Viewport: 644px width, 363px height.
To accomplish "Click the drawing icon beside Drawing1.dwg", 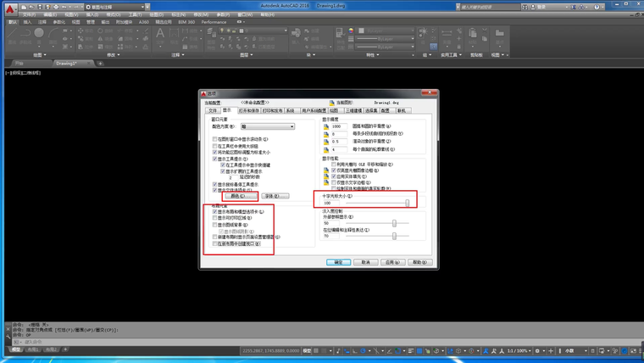I will coord(333,102).
